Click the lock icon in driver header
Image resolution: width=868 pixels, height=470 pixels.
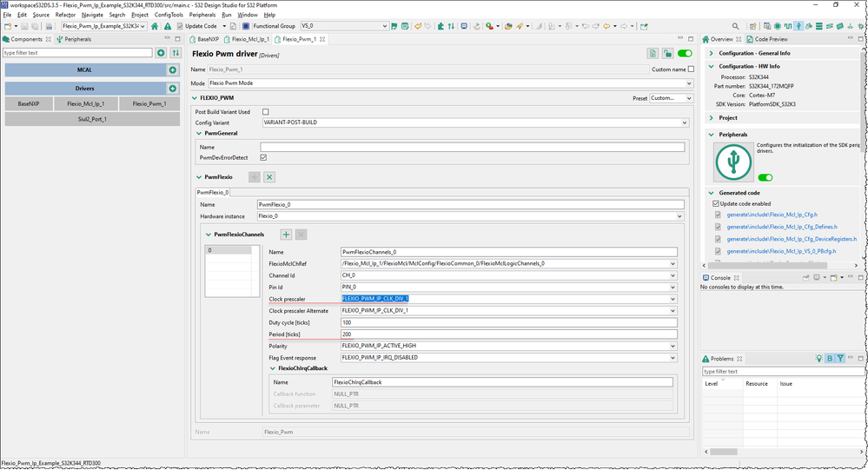click(667, 53)
